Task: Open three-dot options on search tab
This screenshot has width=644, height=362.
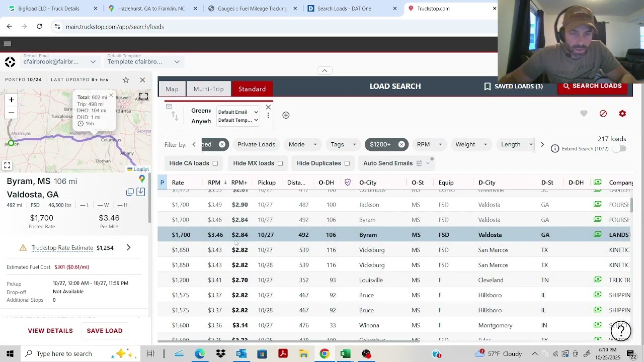Action: click(268, 116)
